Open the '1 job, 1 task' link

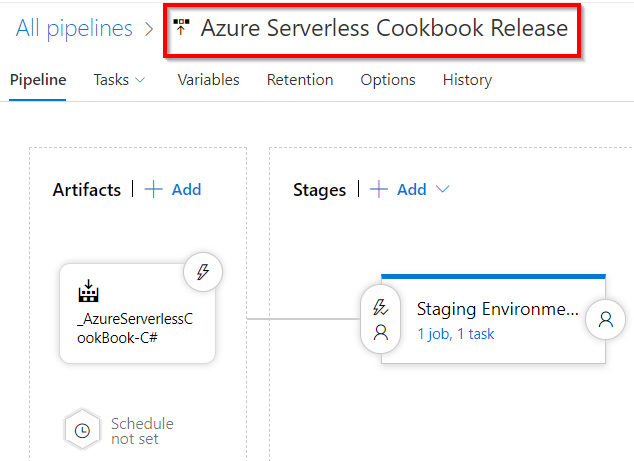click(456, 334)
